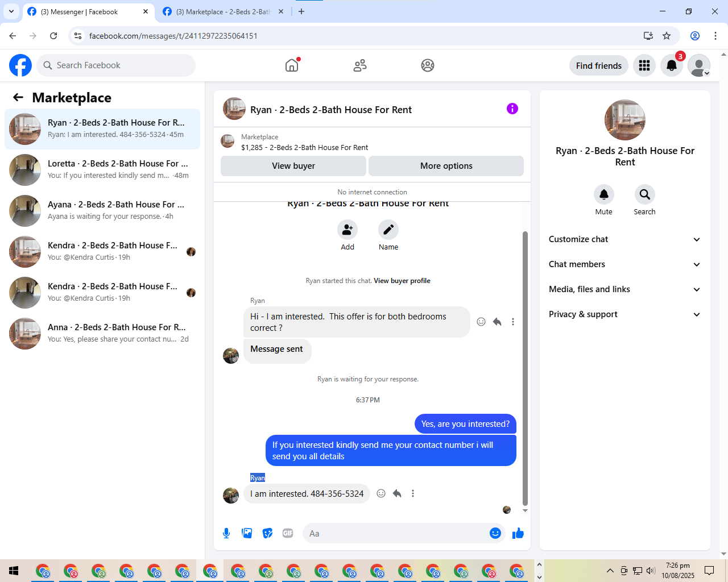Click the 'Yes, are you interested?' message bubble
Image resolution: width=728 pixels, height=582 pixels.
click(465, 423)
